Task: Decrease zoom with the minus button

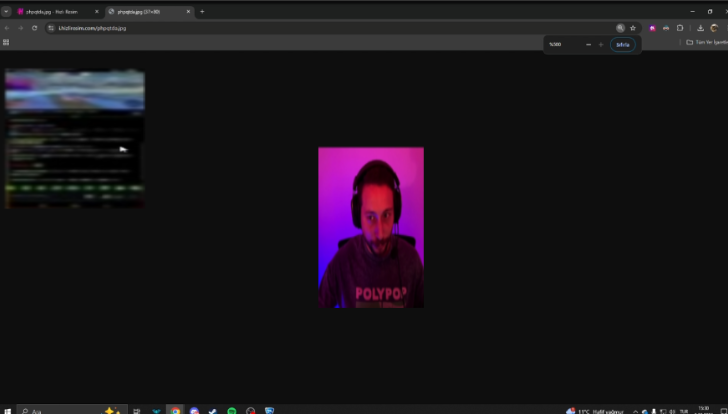Action: point(588,45)
